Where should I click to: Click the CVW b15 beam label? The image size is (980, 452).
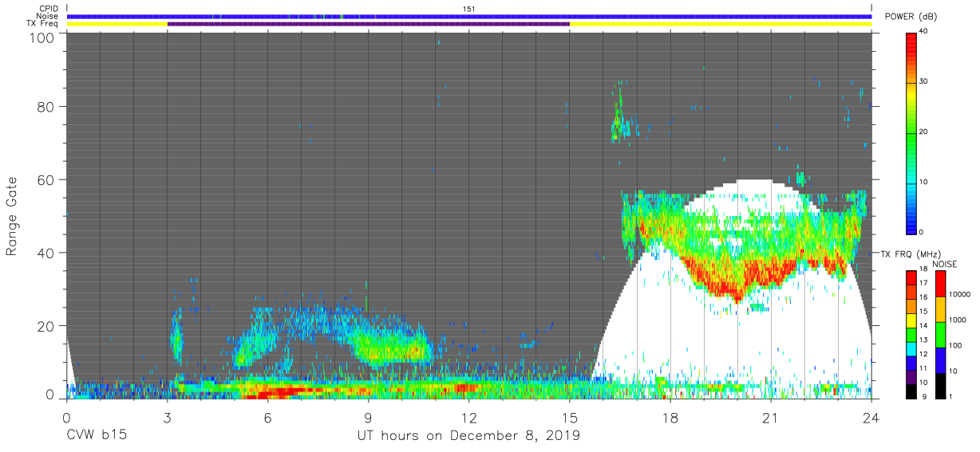coord(97,436)
